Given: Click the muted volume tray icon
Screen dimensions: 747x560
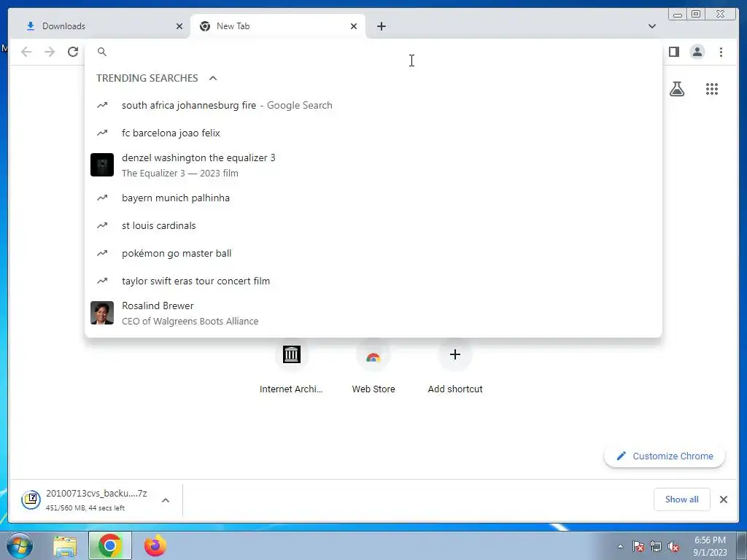Looking at the screenshot, I should click(x=673, y=546).
